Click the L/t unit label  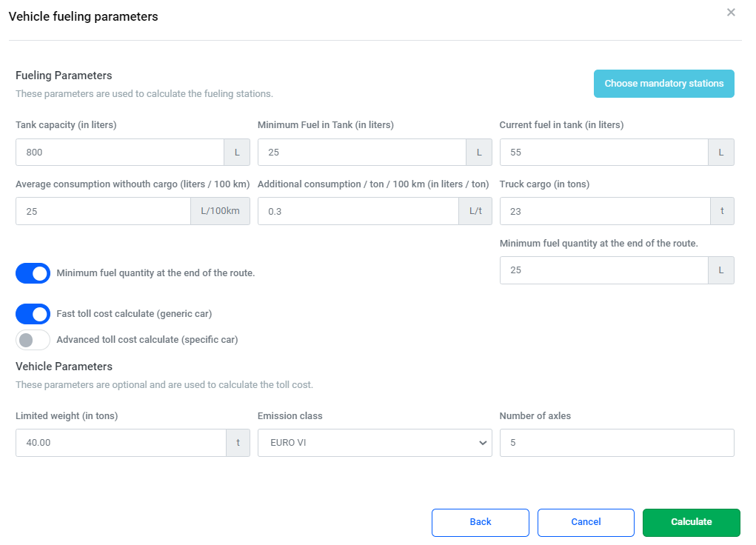pos(475,211)
